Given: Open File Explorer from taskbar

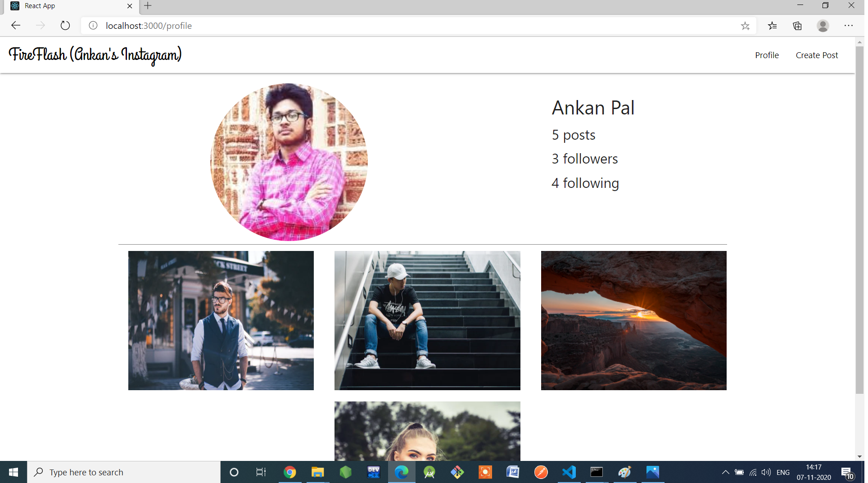Looking at the screenshot, I should 318,472.
